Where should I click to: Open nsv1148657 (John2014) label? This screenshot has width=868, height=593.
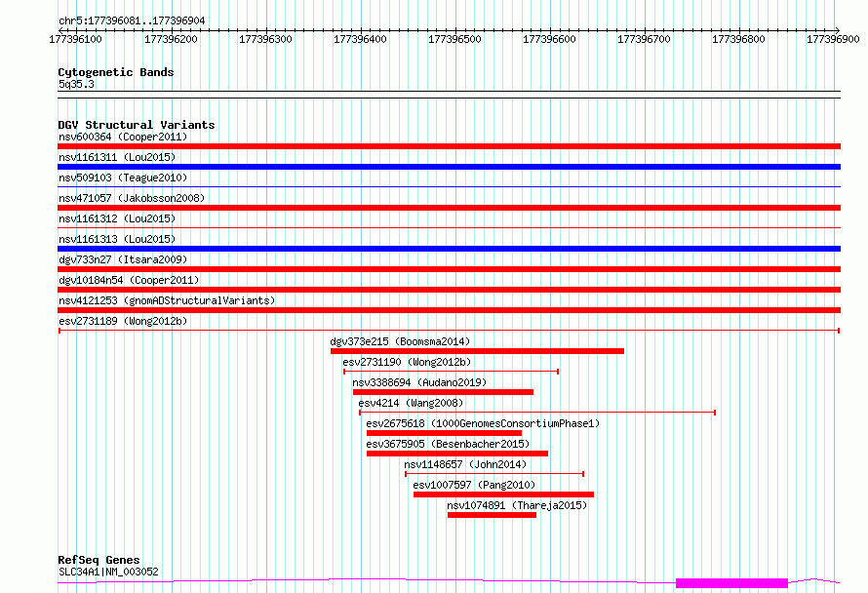[465, 464]
